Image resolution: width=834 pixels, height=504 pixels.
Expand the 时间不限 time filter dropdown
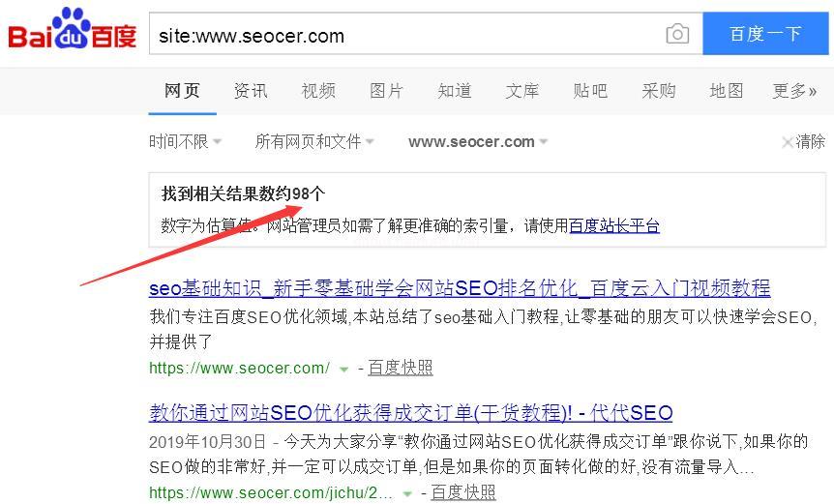pos(185,141)
